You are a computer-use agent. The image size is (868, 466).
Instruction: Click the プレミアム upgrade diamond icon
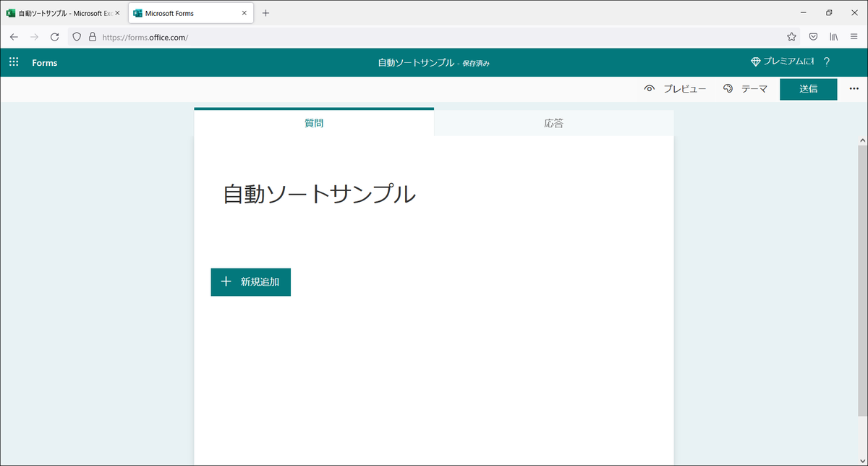[x=754, y=62]
